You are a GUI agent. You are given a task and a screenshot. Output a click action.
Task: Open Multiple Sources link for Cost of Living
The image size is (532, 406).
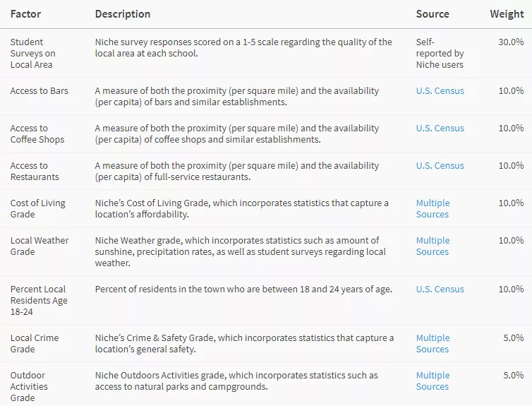tap(433, 208)
